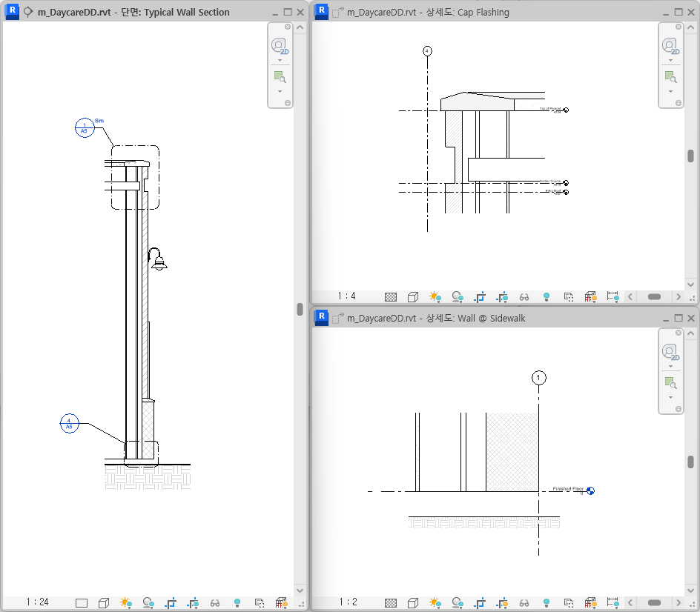Click horizontal scrollbar thumb in Cap Flashing view
This screenshot has width=700, height=612.
pyautogui.click(x=654, y=297)
